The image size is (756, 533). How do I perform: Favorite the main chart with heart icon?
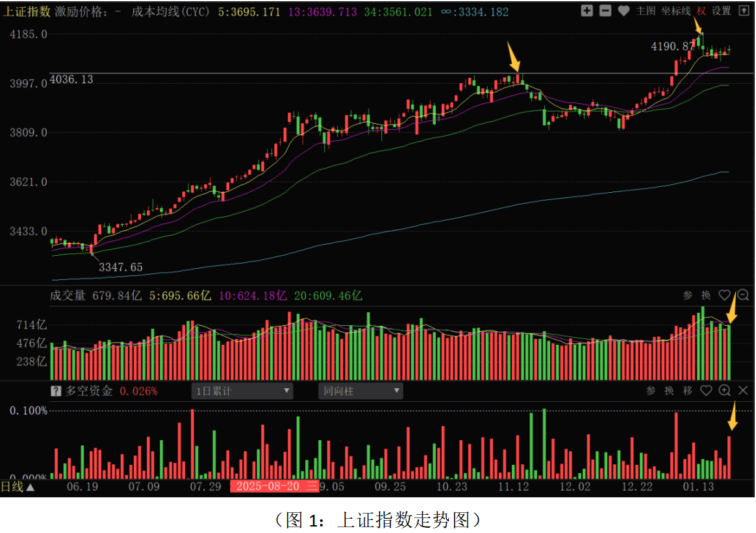(x=624, y=10)
